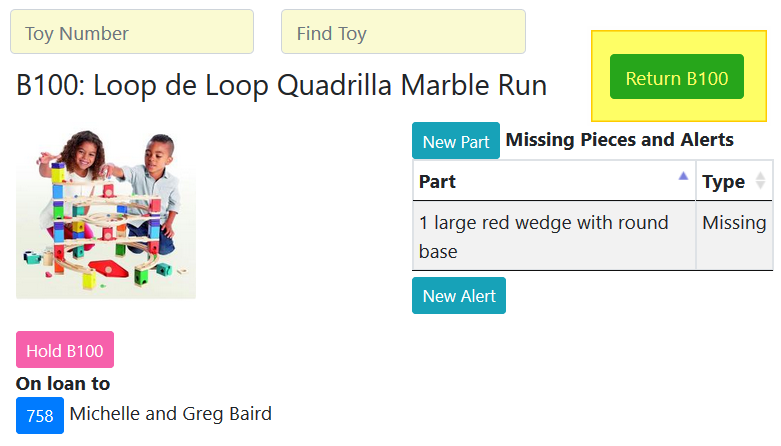Click the On loan to label

point(63,383)
